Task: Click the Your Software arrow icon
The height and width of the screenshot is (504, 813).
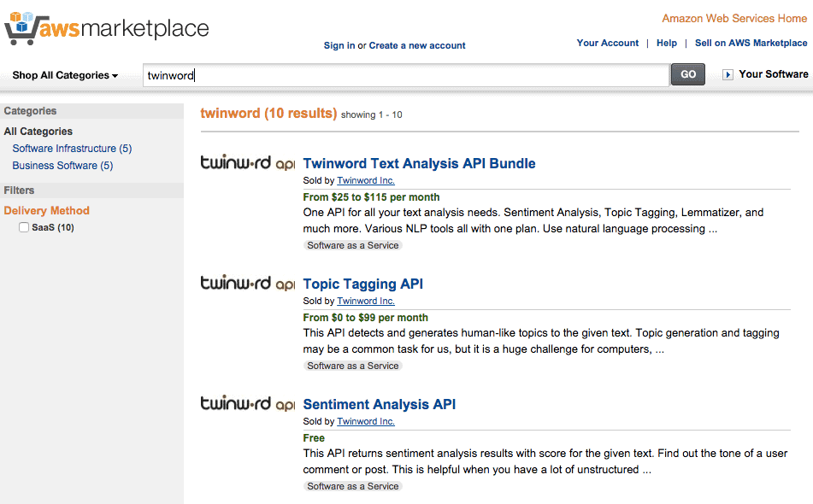Action: click(x=728, y=74)
